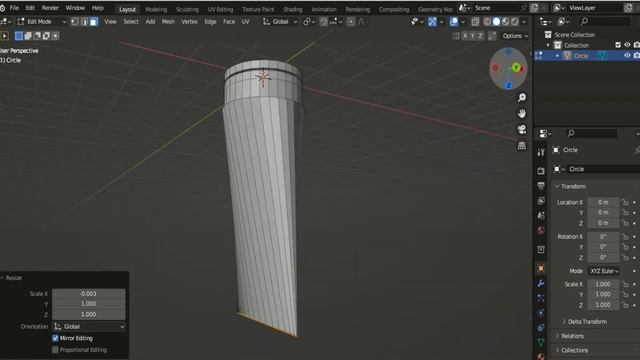Open the viewport Options dropdown
This screenshot has height=360, width=640.
(515, 36)
